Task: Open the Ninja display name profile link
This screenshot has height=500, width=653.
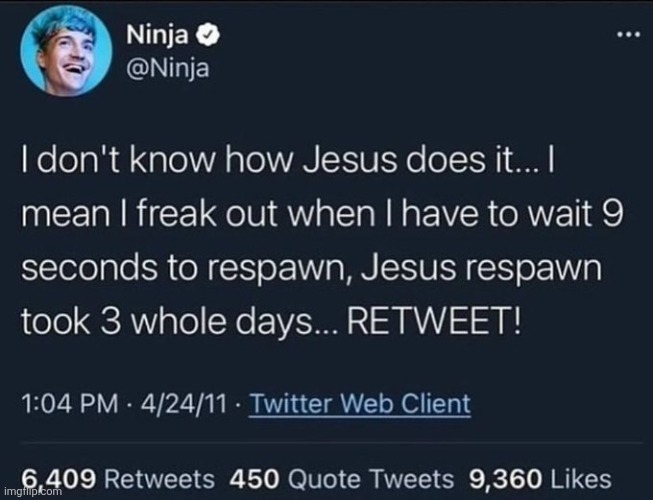Action: 158,39
